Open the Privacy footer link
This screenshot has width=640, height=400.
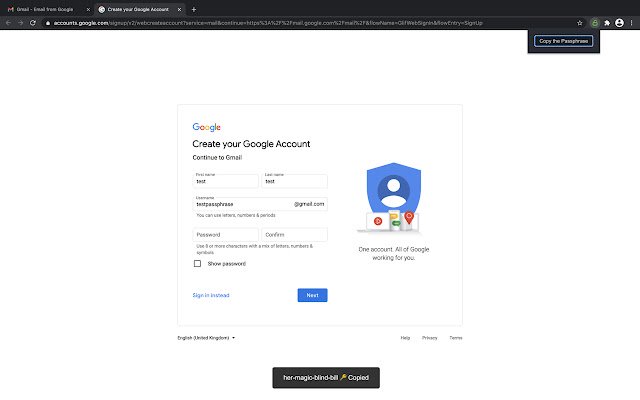click(x=429, y=338)
